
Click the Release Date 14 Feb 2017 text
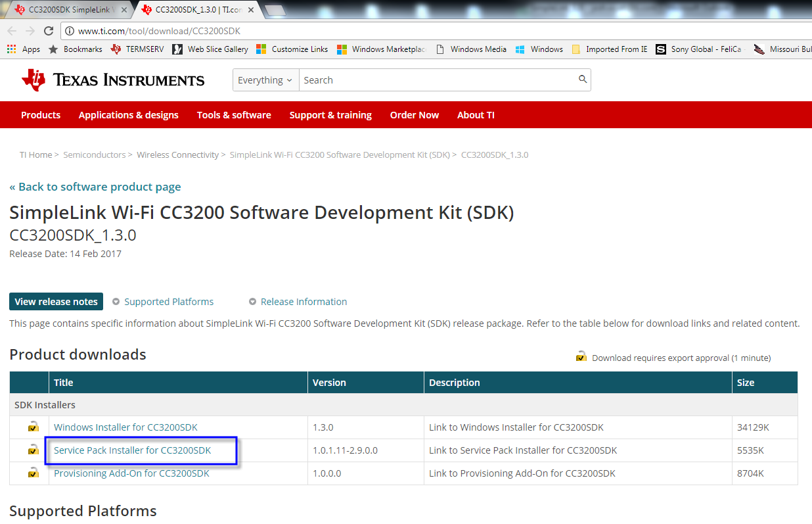click(65, 254)
